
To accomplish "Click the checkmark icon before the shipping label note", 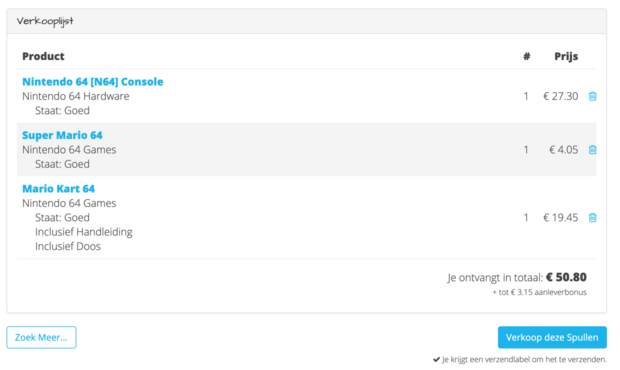I will tap(436, 359).
